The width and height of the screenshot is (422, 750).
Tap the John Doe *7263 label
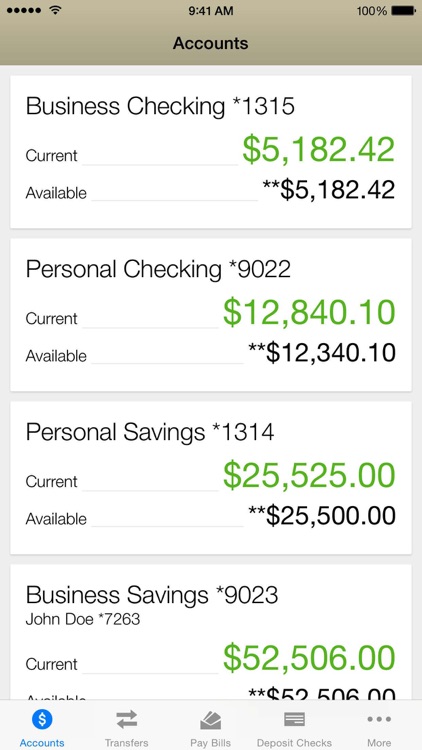tap(83, 619)
